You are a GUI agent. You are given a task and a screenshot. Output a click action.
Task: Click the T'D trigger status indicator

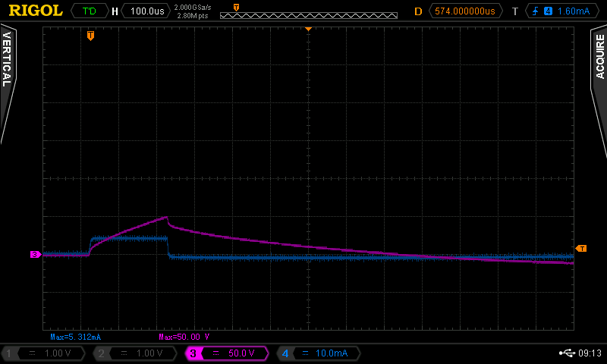tap(89, 11)
